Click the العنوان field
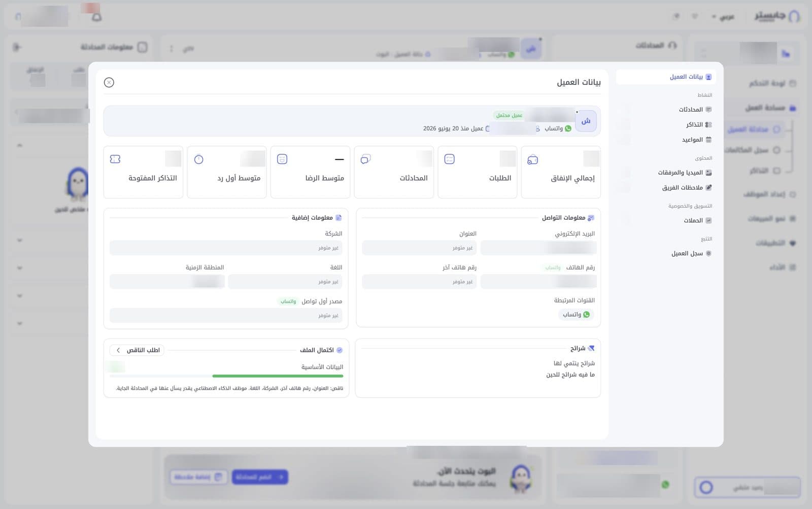The height and width of the screenshot is (509, 812). 419,248
